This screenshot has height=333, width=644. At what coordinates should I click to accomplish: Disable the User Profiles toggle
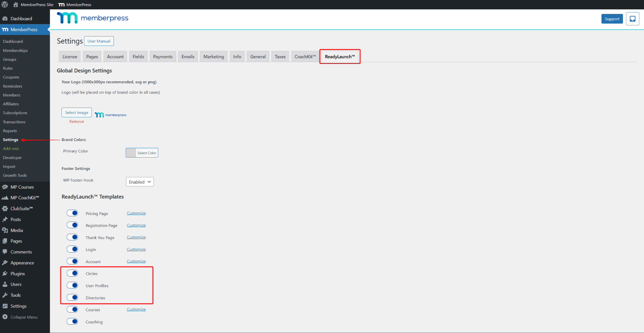tap(72, 285)
